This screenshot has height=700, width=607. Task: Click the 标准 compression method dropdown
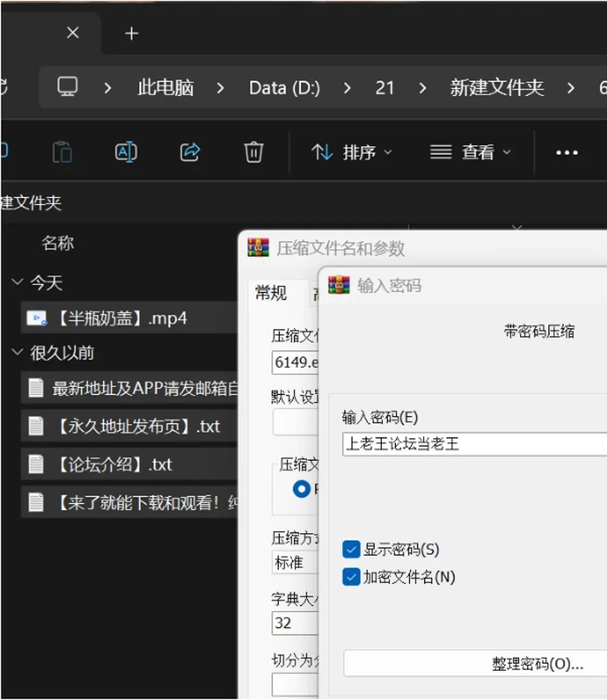[295, 562]
